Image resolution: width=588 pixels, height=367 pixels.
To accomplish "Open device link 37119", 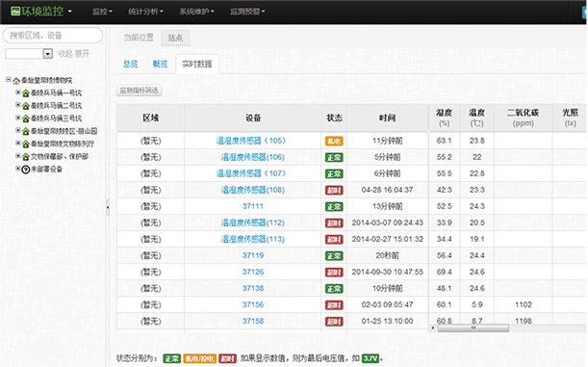I will pos(253,255).
